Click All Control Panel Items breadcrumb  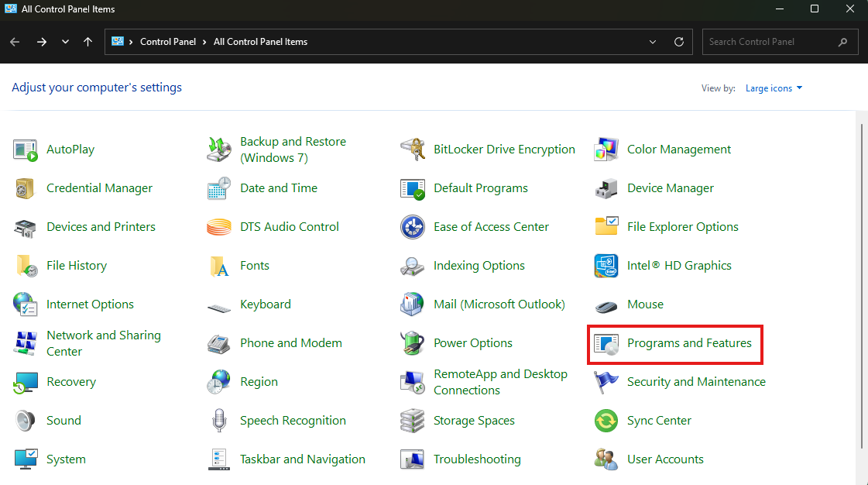(260, 42)
